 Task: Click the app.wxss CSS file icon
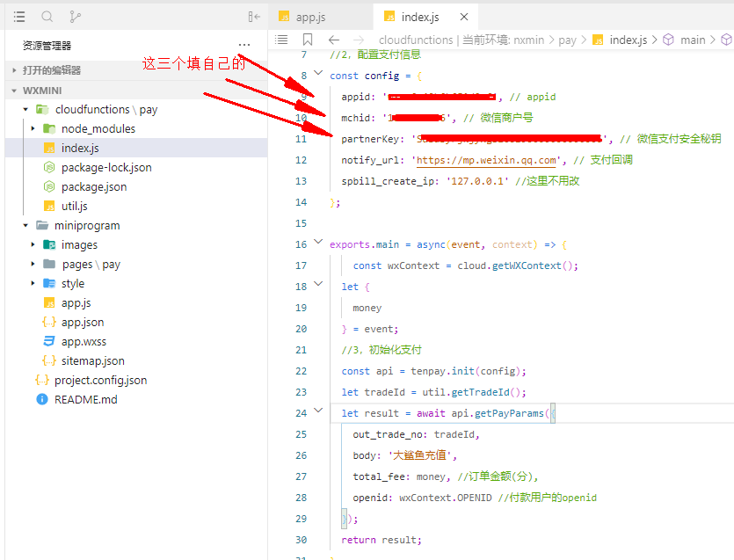pos(49,341)
